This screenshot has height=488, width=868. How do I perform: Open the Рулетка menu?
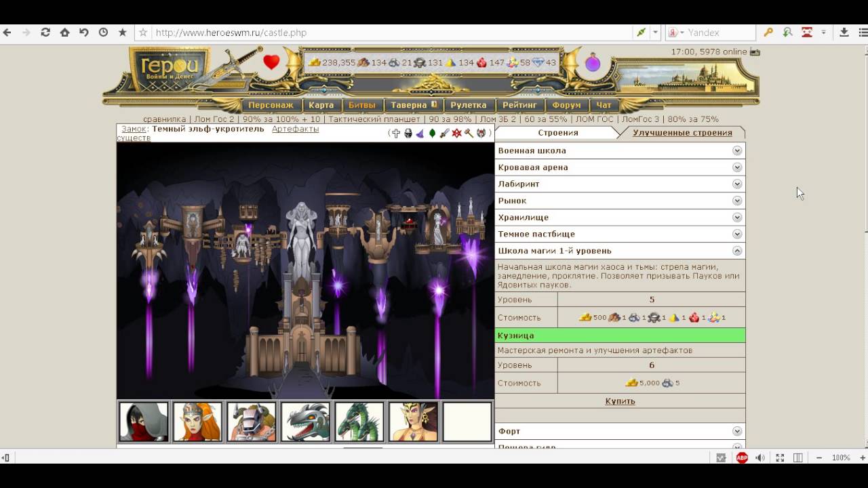[469, 105]
